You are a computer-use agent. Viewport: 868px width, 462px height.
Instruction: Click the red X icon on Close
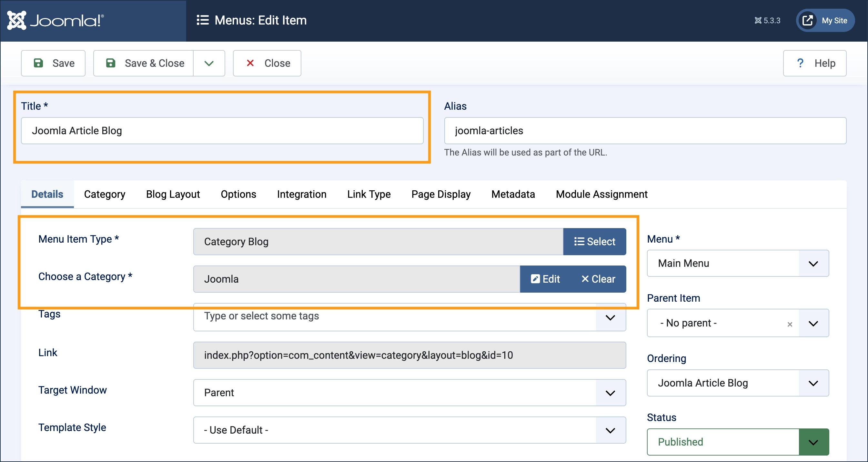[250, 63]
